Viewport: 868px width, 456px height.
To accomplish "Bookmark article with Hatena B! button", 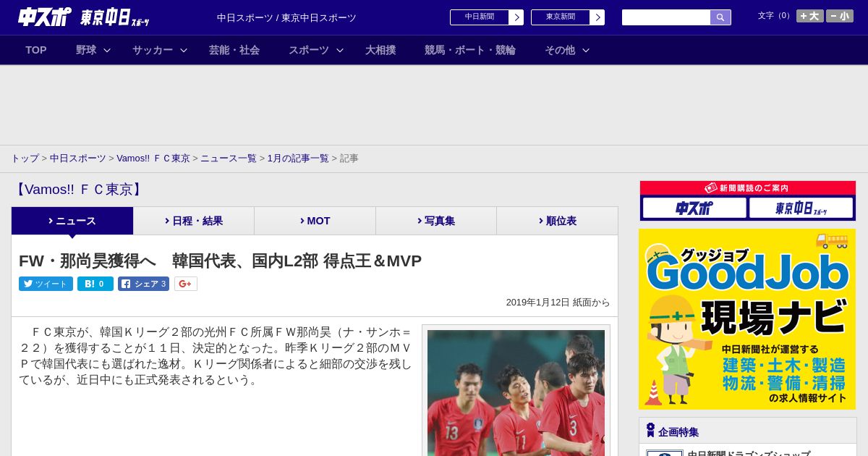I will click(x=95, y=284).
